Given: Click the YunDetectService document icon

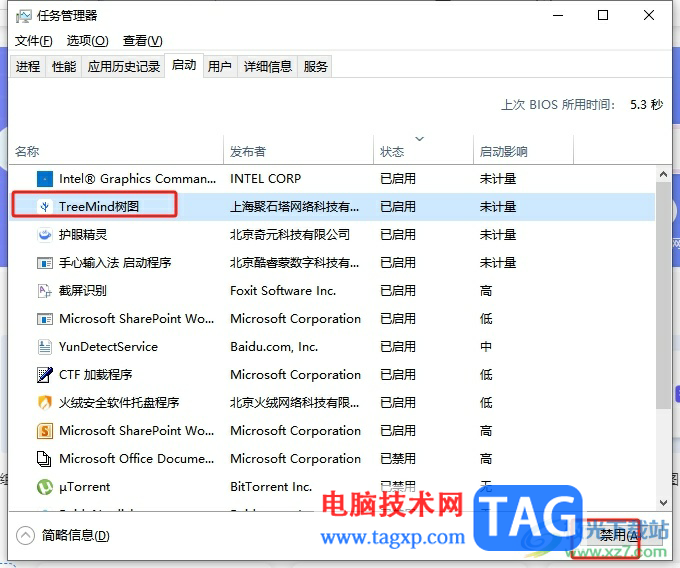Looking at the screenshot, I should (x=45, y=347).
